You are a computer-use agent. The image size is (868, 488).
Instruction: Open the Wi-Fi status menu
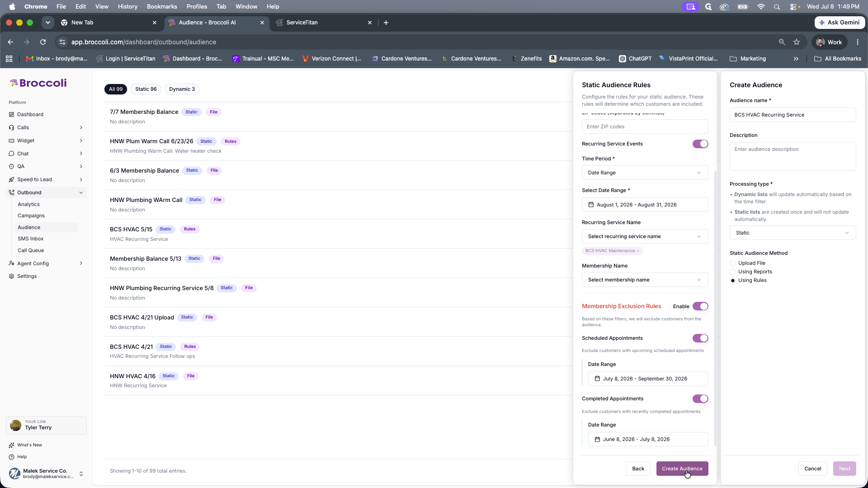coord(761,7)
